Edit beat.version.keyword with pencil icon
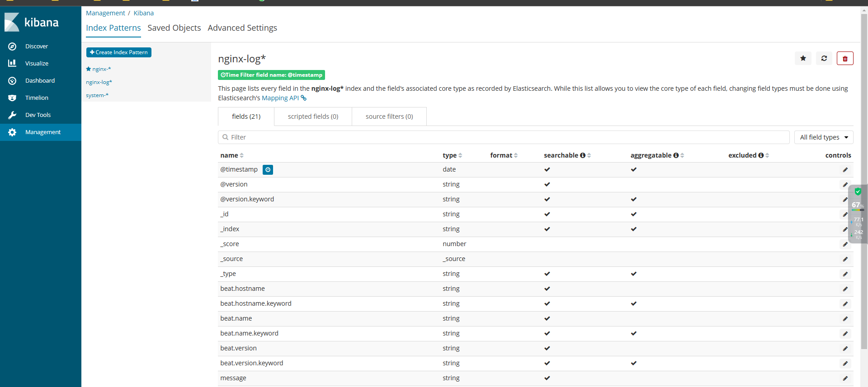This screenshot has height=387, width=868. point(845,364)
